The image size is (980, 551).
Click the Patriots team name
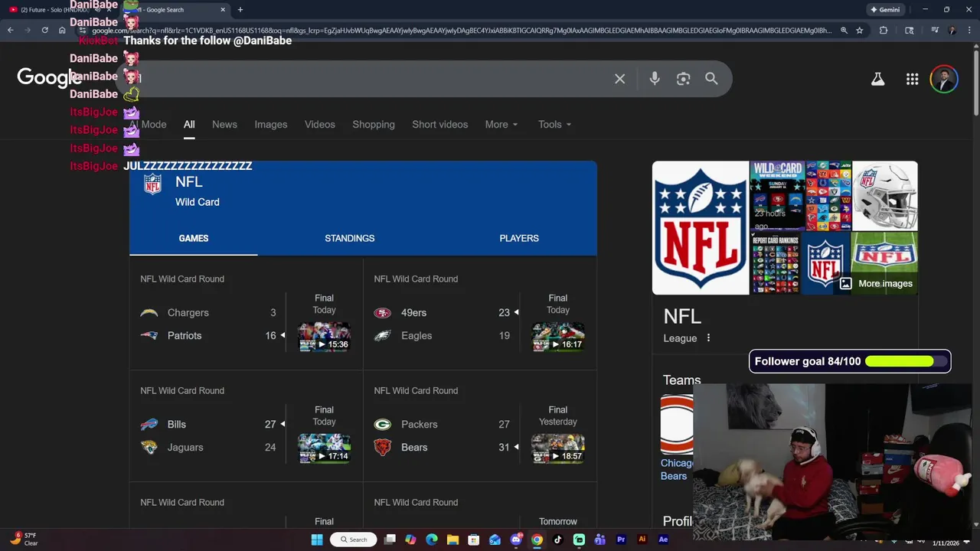tap(185, 335)
